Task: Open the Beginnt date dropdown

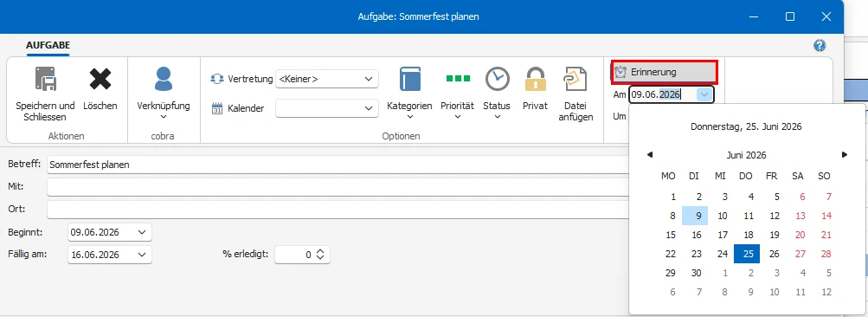Action: point(142,232)
